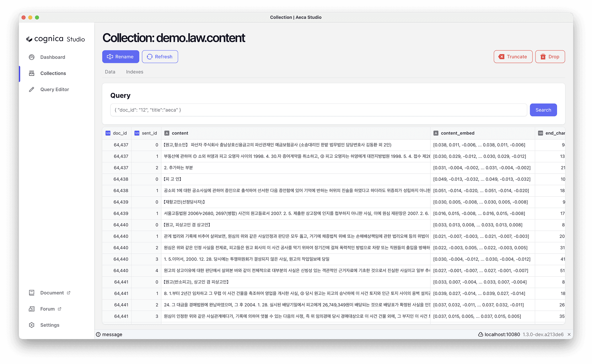This screenshot has width=592, height=364.
Task: Click the trash icon inside the Drop button
Action: tap(543, 56)
